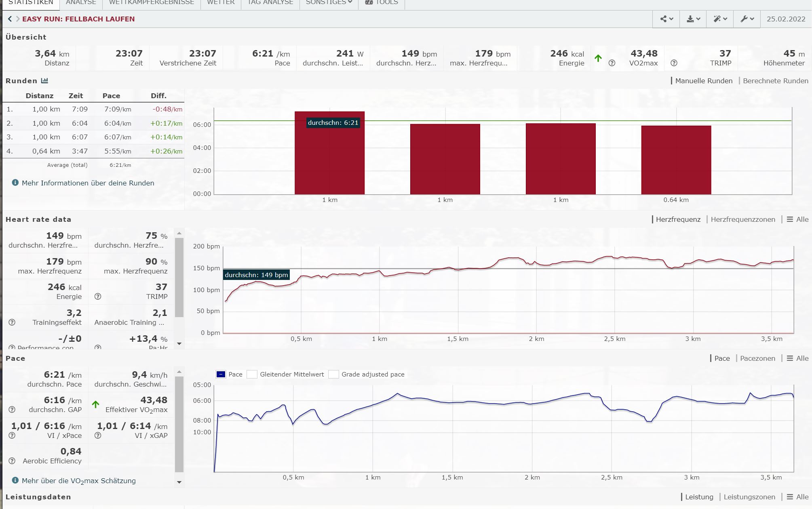Click the bar chart icon next to Runden
The width and height of the screenshot is (812, 509).
pos(44,81)
